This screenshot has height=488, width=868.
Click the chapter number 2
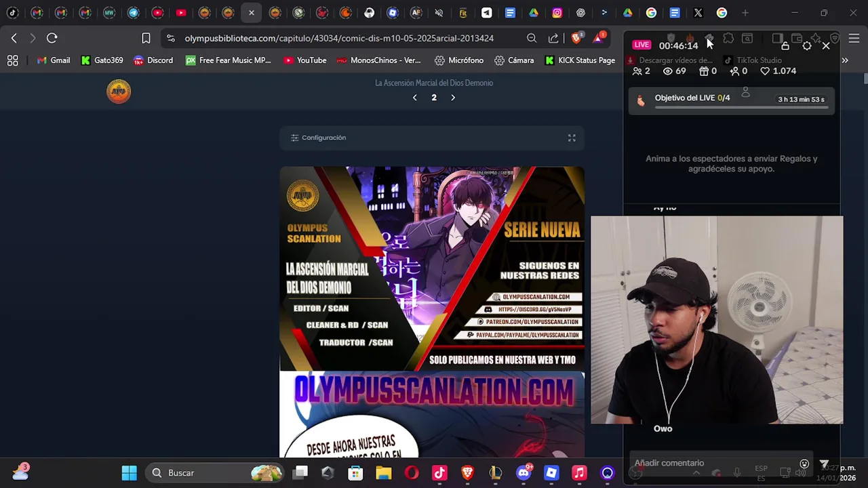pyautogui.click(x=434, y=98)
